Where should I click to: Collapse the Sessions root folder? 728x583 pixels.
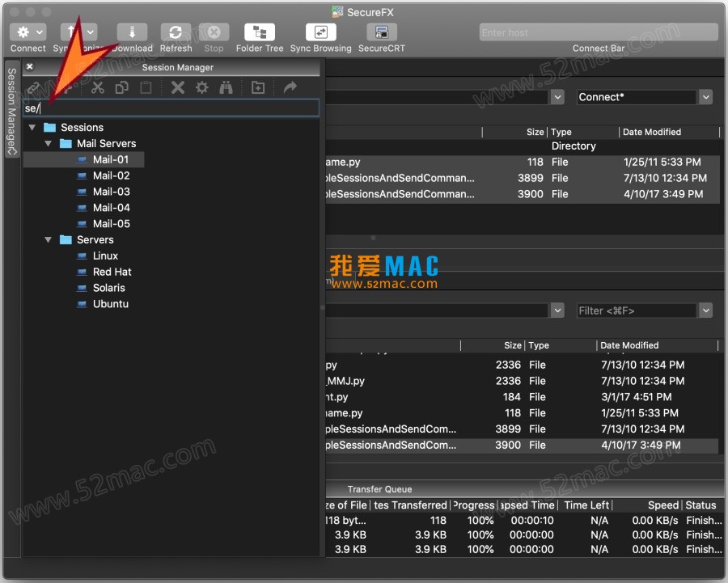click(x=32, y=127)
